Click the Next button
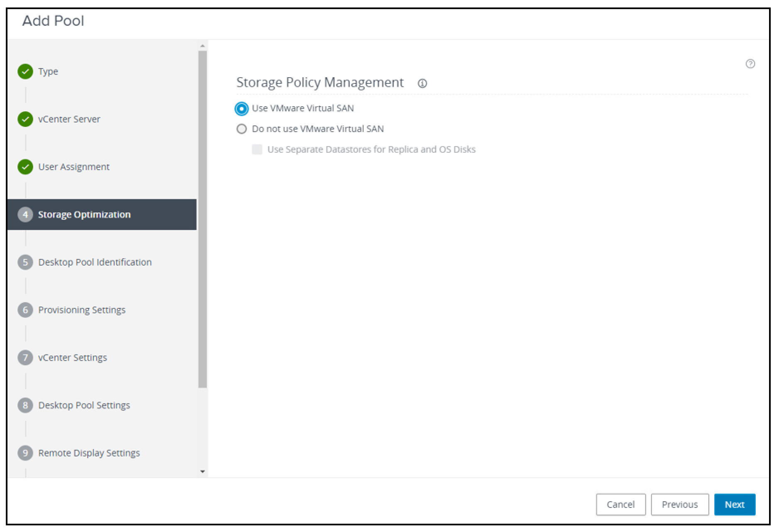The image size is (784, 532). 735,504
